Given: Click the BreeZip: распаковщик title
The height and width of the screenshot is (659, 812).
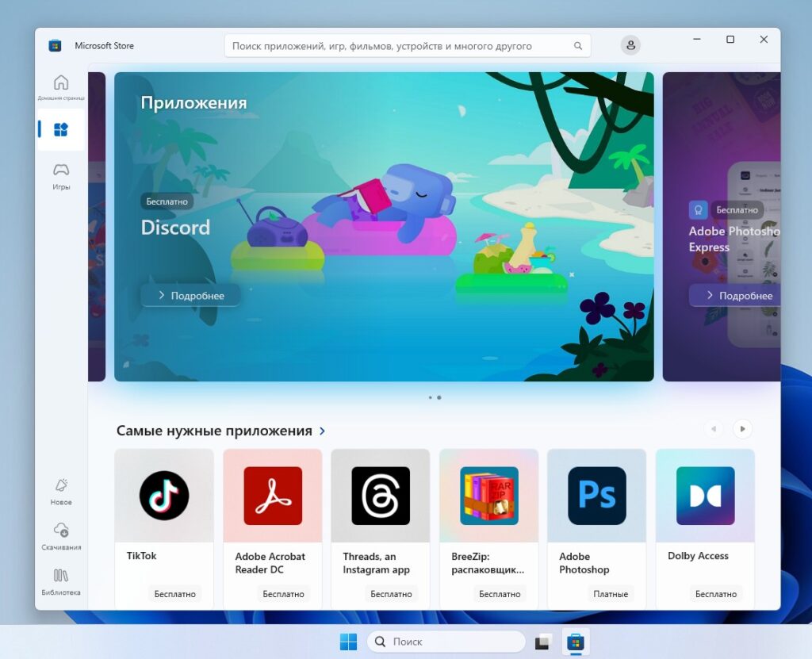Looking at the screenshot, I should (x=488, y=562).
